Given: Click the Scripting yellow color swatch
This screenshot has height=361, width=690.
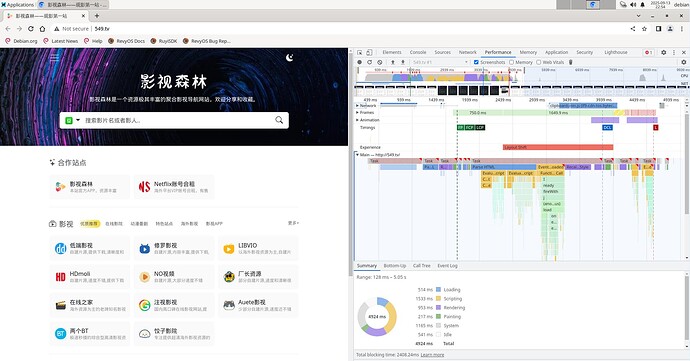Looking at the screenshot, I should click(438, 298).
